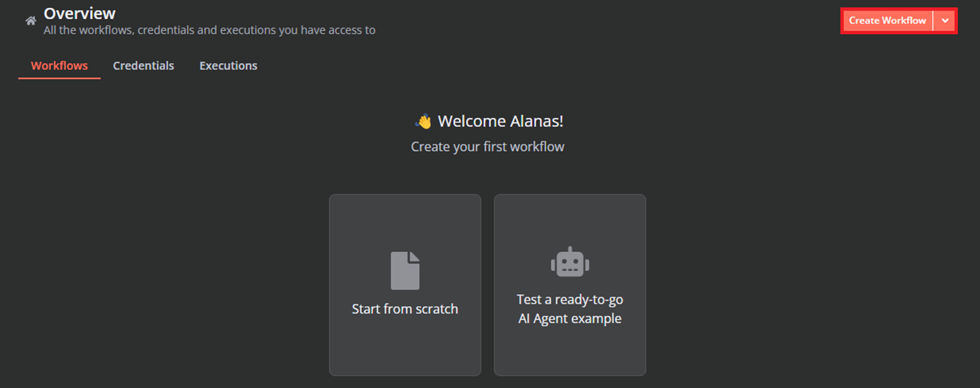Screen dimensions: 980x388
Task: Select the Workflows tab
Action: [59, 65]
